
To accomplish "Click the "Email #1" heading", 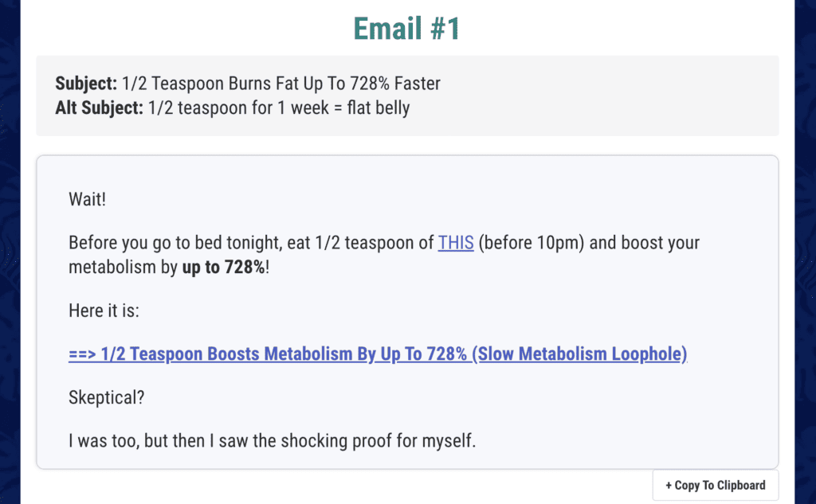I will 406,28.
